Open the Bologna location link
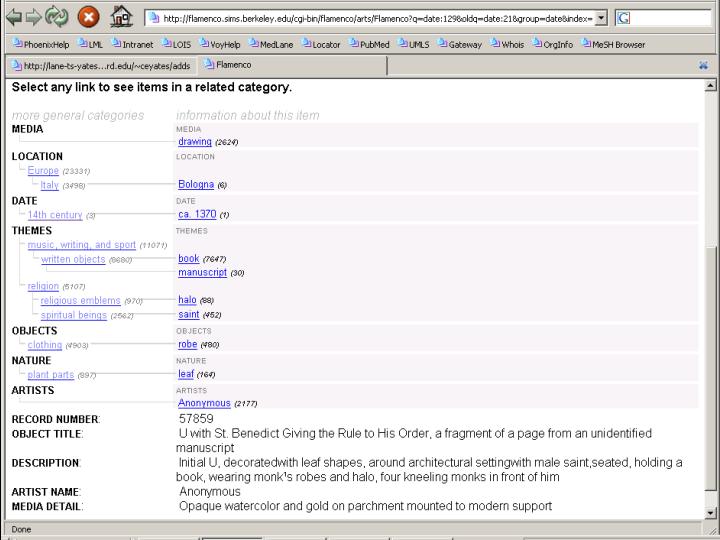The width and height of the screenshot is (720, 540). (x=196, y=185)
